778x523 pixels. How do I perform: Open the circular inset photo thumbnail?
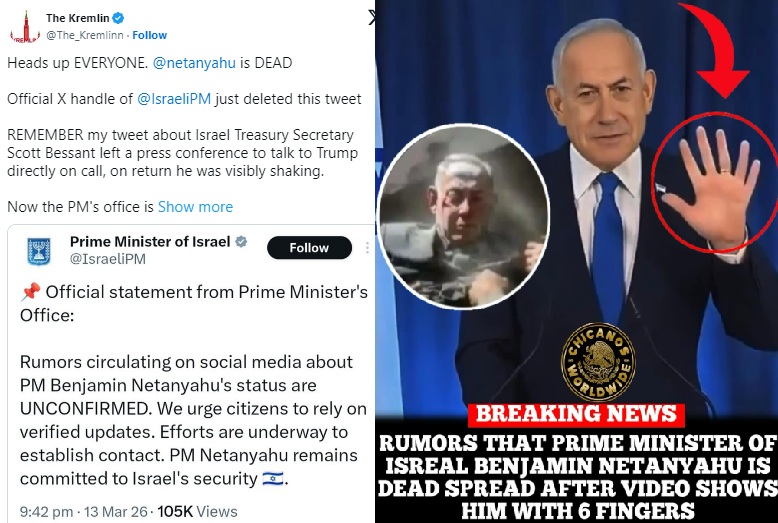pos(463,216)
